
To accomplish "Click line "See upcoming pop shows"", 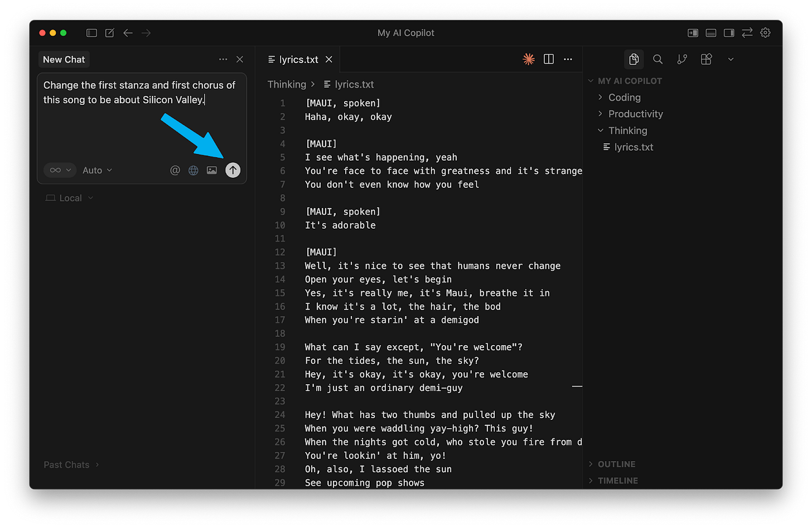I will pyautogui.click(x=365, y=483).
